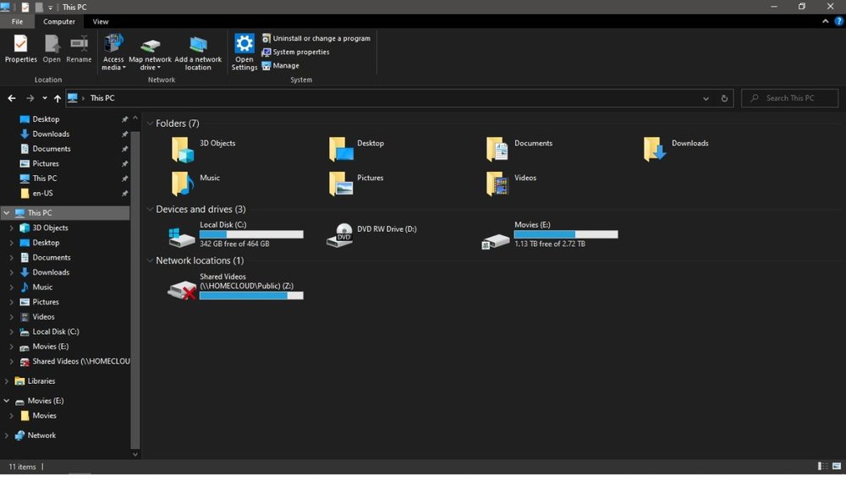Click inside the Search This PC box
846x504 pixels.
click(789, 98)
